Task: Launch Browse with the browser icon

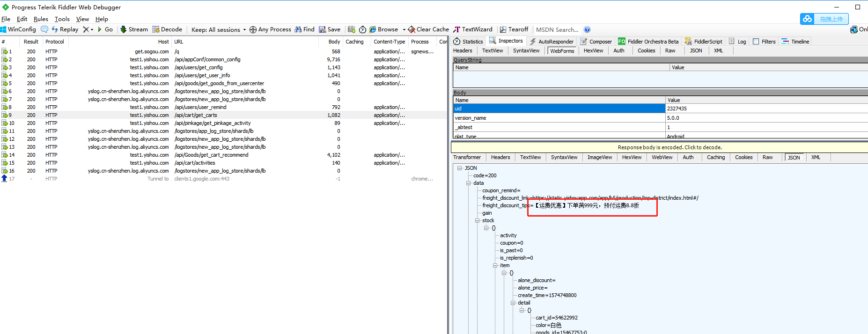Action: 383,29
